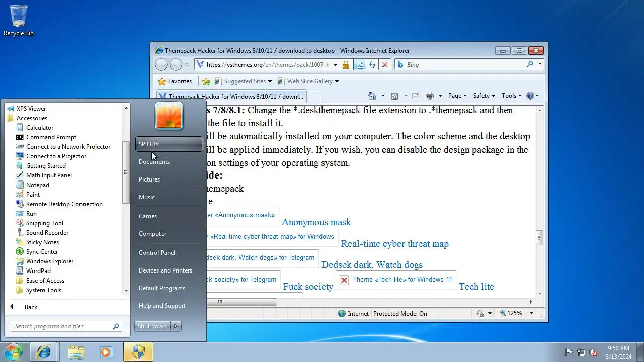Open Devices and Printers

166,270
